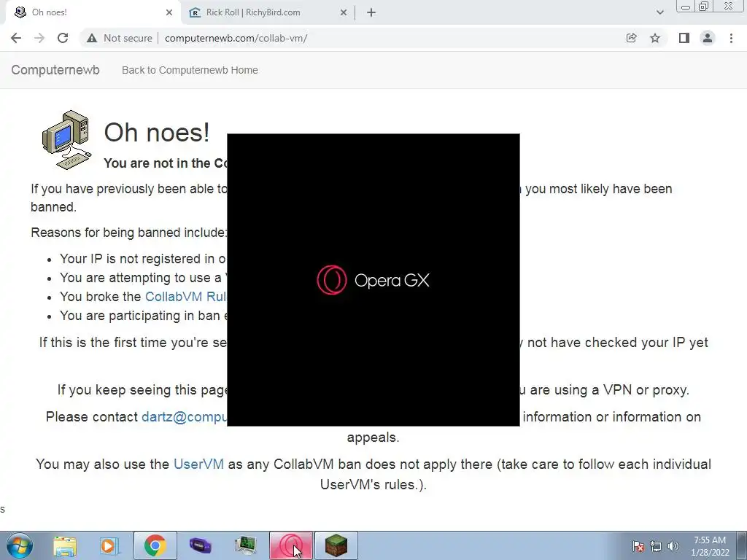747x560 pixels.
Task: Open the UserVM link
Action: click(x=198, y=464)
